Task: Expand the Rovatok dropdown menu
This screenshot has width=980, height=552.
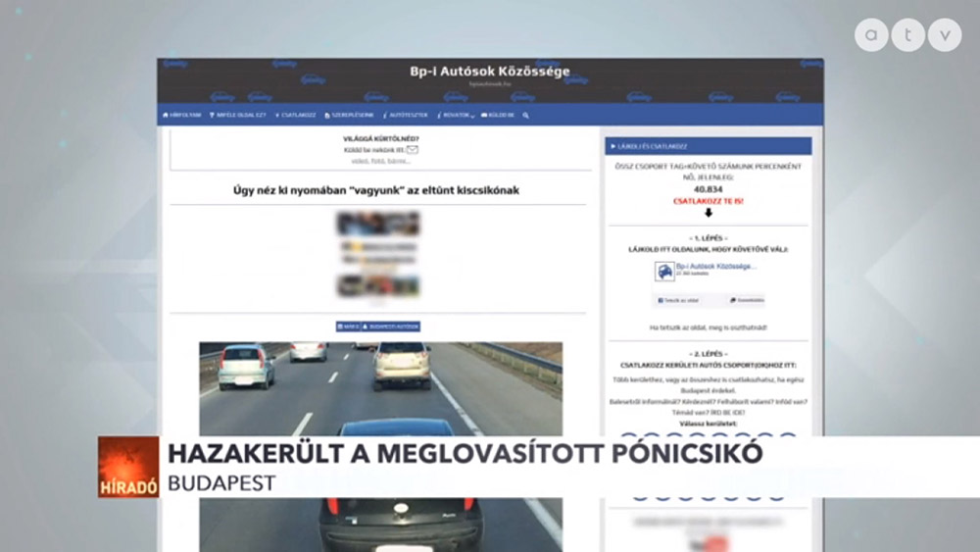Action: tap(456, 115)
